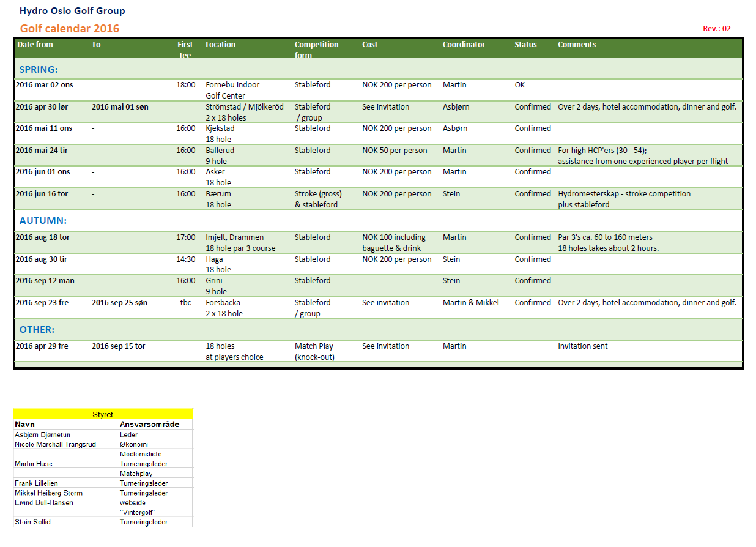Click the 'Asbjørn' coordinator cell
The image size is (756, 547).
pos(456,107)
